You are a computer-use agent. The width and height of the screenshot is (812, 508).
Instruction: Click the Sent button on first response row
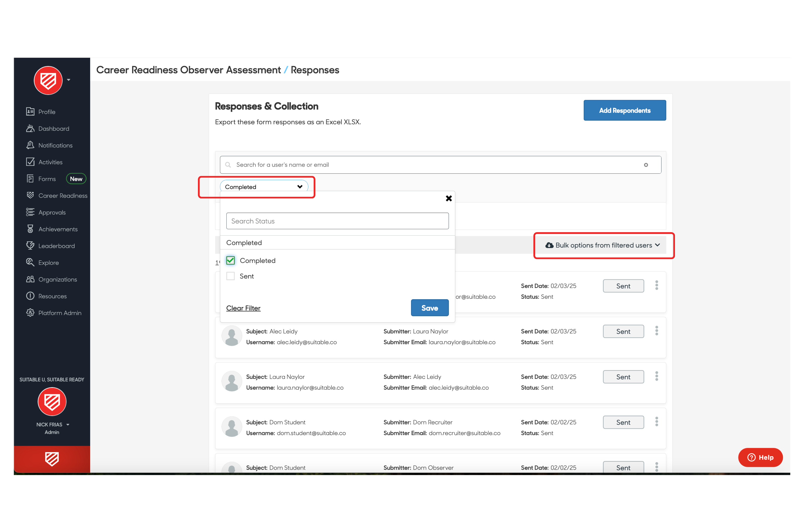[623, 286]
